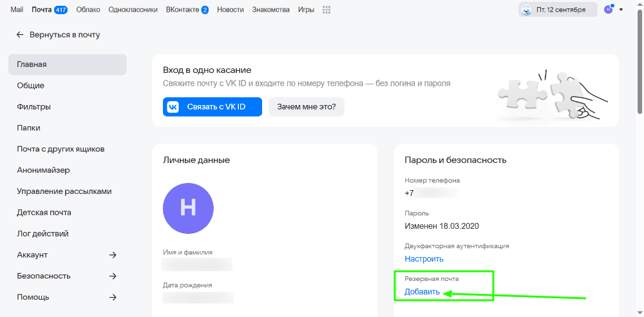The image size is (644, 317).
Task: Open Анонимайзер settings section
Action: [68, 170]
